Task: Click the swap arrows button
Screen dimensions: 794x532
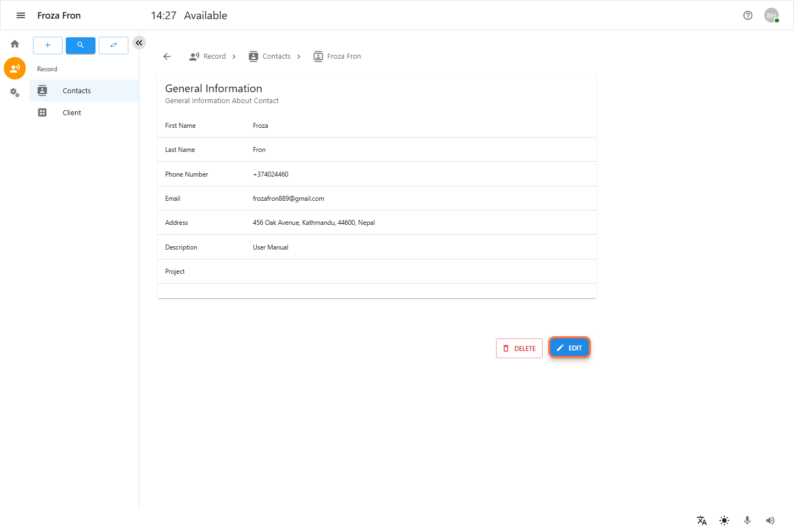Action: point(114,46)
